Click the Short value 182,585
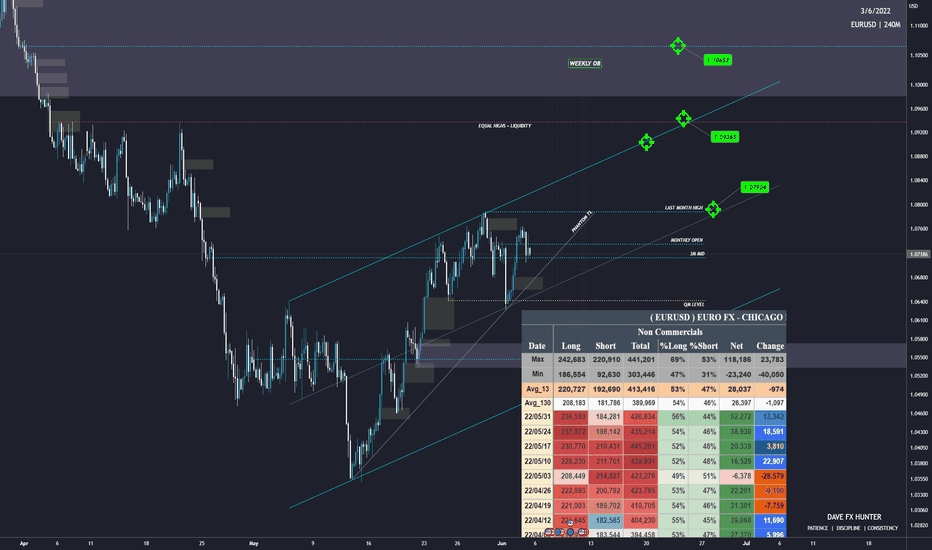The image size is (932, 550). coord(606,520)
